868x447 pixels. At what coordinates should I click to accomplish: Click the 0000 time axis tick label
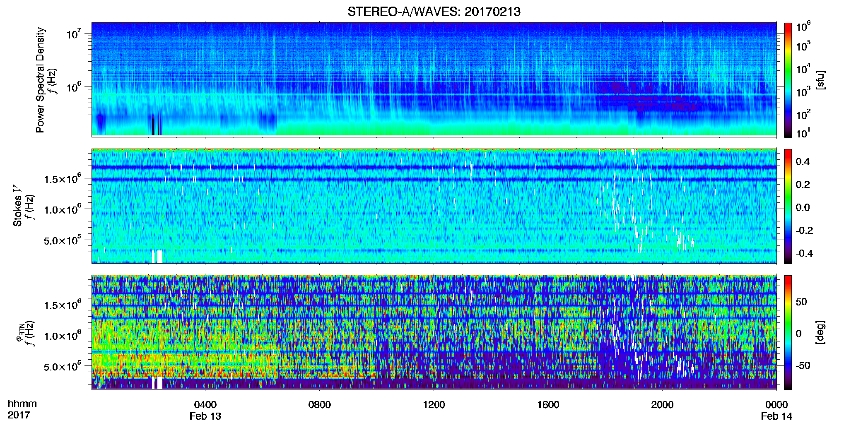pyautogui.click(x=776, y=405)
